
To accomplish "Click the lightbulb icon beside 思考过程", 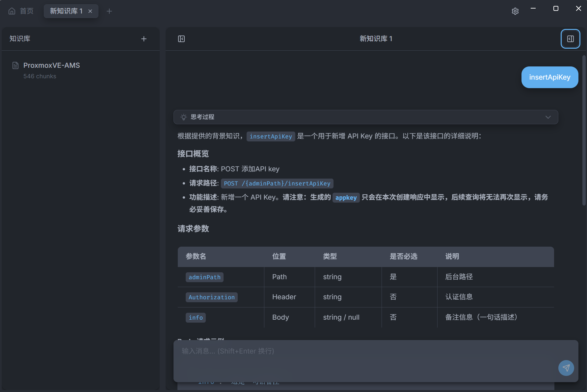I will pyautogui.click(x=184, y=117).
